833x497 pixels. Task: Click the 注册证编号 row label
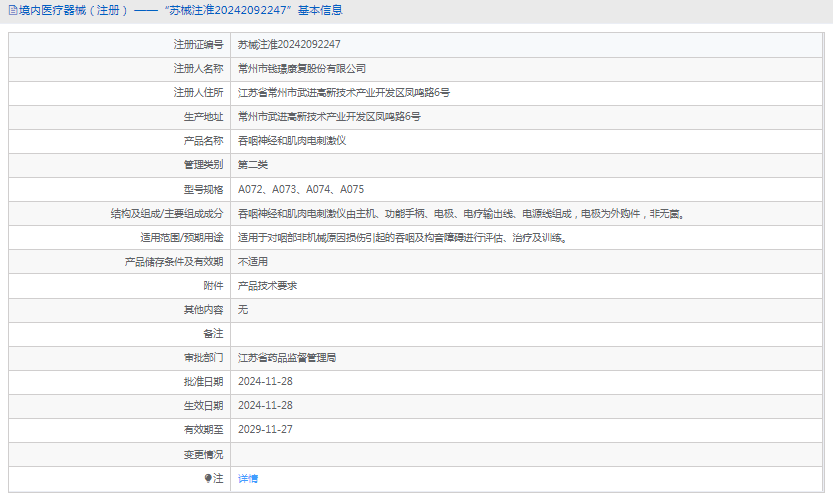tap(198, 45)
